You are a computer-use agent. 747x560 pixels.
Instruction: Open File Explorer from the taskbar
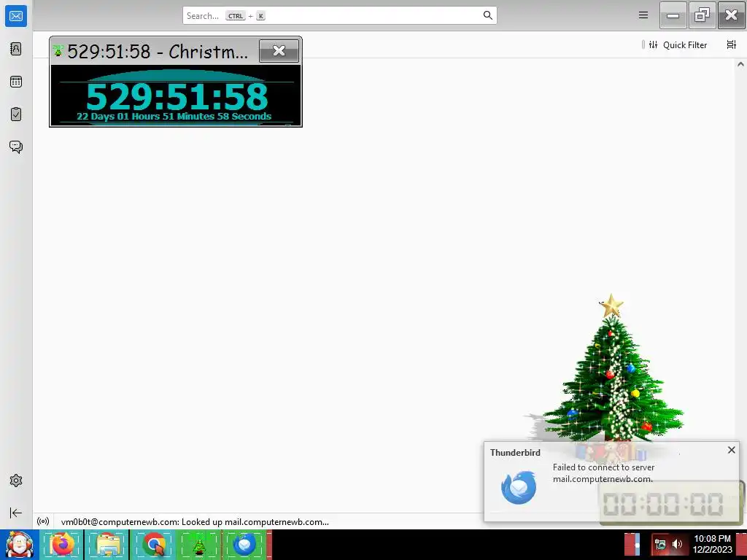point(108,544)
